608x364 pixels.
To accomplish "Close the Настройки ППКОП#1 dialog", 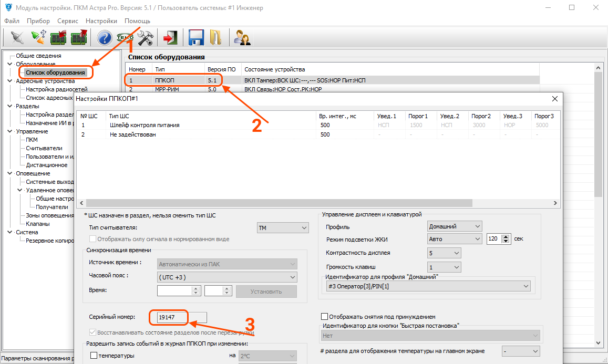I will coord(555,99).
